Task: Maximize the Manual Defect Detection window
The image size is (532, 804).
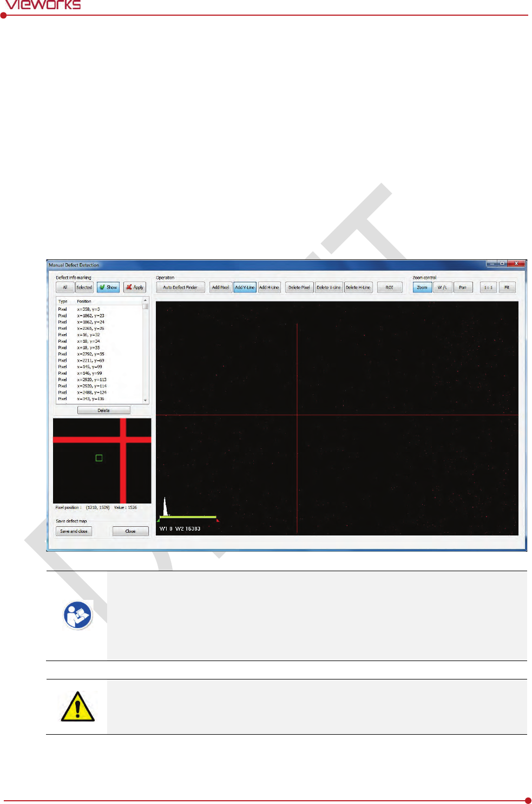Action: [x=502, y=264]
